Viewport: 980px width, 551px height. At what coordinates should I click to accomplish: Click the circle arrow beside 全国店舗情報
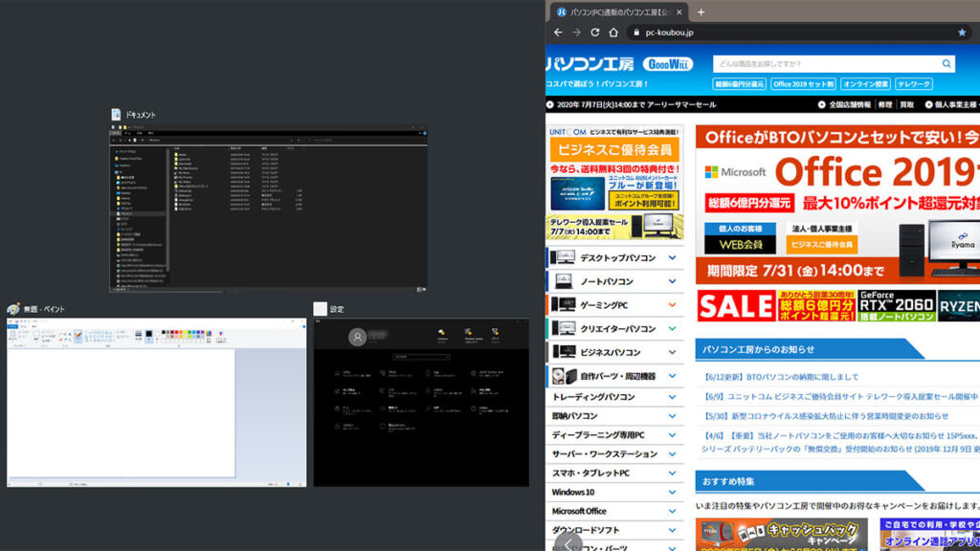click(822, 104)
